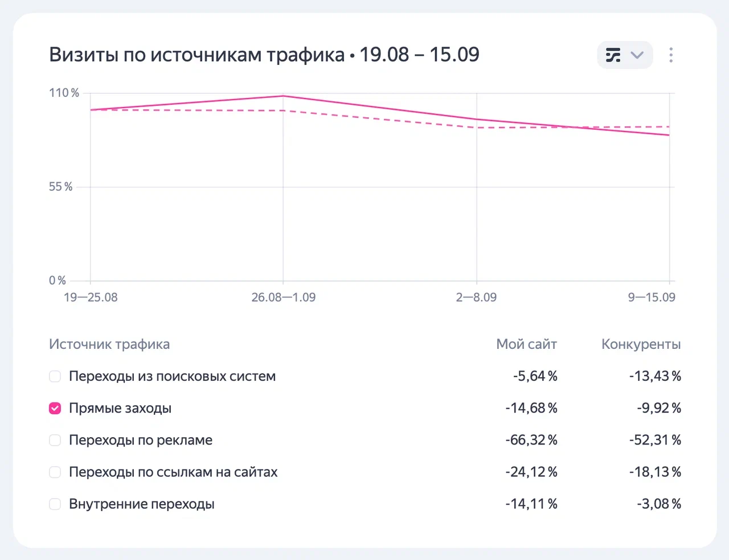Viewport: 729px width, 560px height.
Task: Check the Внутренние переходы checkbox
Action: pyautogui.click(x=55, y=504)
